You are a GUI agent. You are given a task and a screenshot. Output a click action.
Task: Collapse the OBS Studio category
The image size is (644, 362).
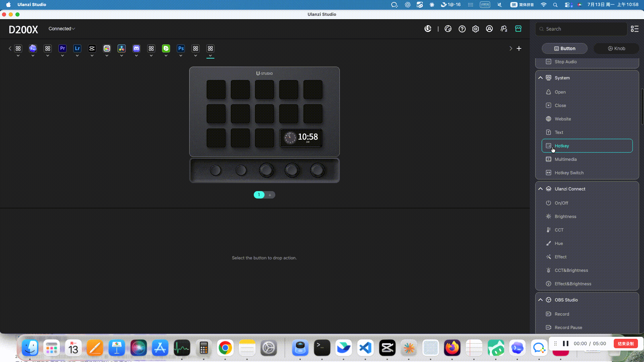pos(540,300)
